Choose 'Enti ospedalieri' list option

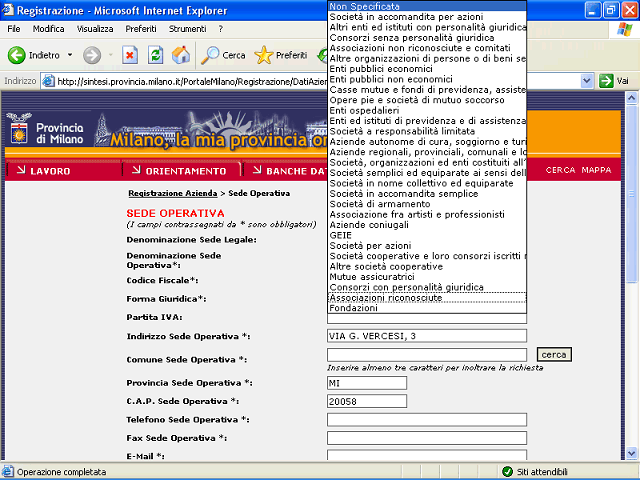[427, 110]
